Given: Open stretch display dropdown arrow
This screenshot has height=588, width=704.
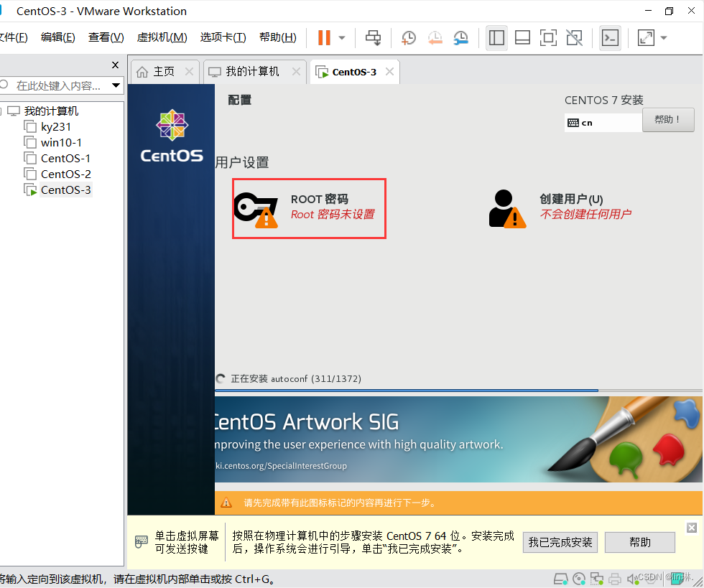Looking at the screenshot, I should (x=664, y=38).
